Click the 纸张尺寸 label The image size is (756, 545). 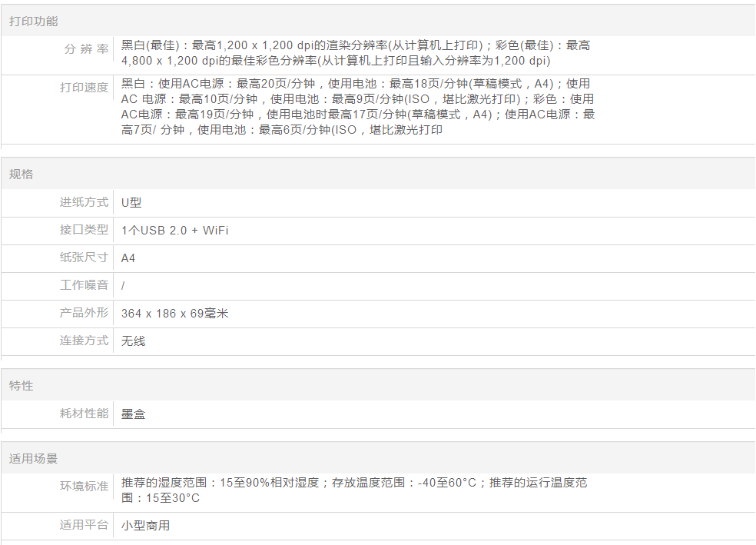(84, 258)
